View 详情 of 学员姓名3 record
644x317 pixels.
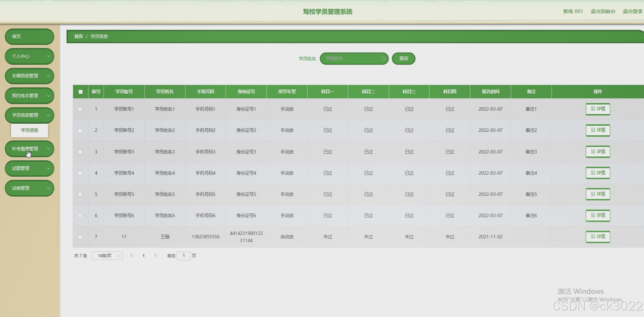coord(598,152)
